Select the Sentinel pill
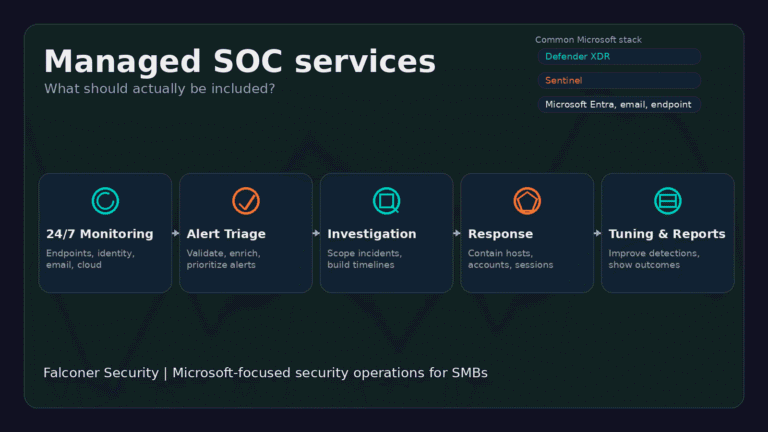 click(619, 80)
